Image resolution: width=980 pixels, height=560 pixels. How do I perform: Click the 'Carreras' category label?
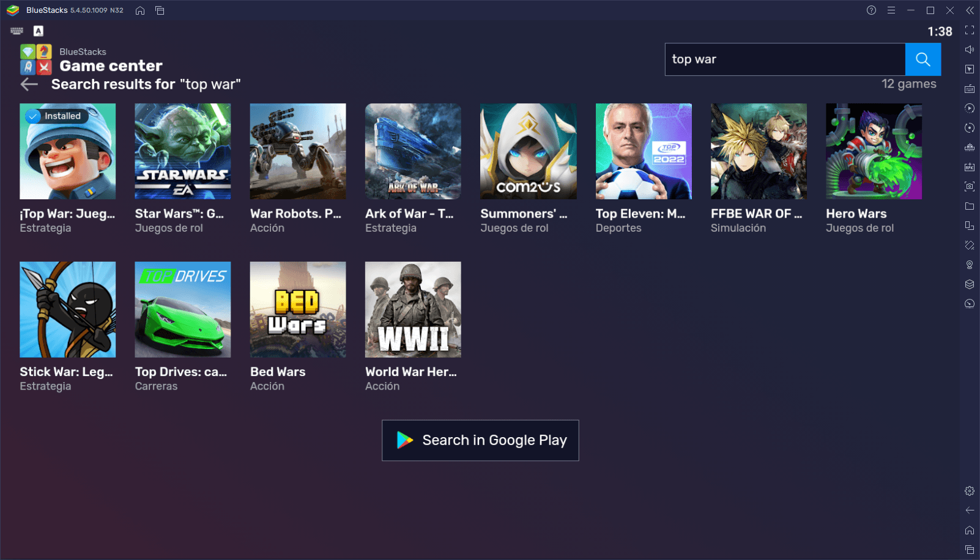(156, 386)
